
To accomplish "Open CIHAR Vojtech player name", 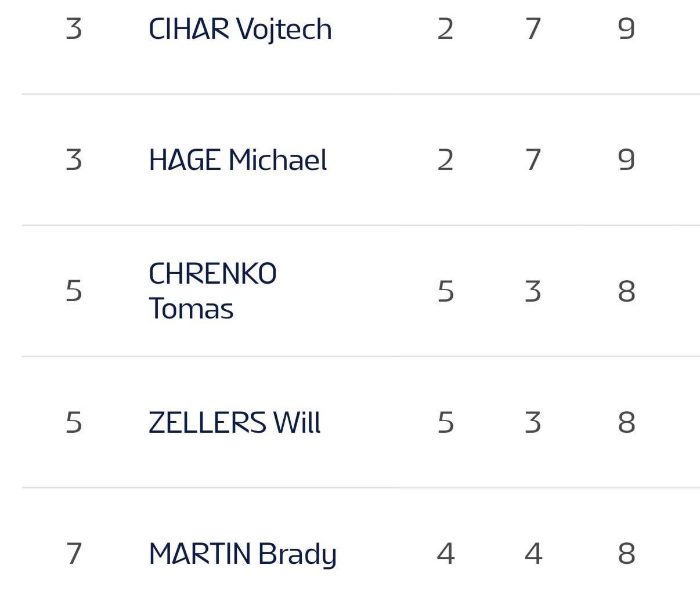I will (240, 29).
